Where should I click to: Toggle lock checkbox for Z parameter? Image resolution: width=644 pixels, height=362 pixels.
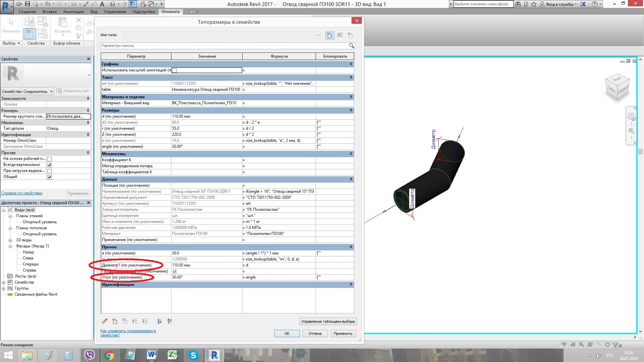(319, 135)
